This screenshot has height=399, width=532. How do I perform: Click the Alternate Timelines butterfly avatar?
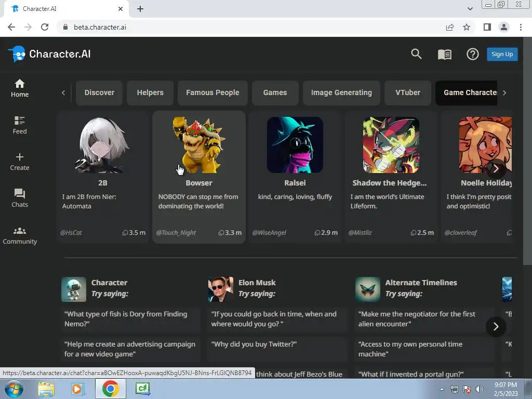point(368,289)
